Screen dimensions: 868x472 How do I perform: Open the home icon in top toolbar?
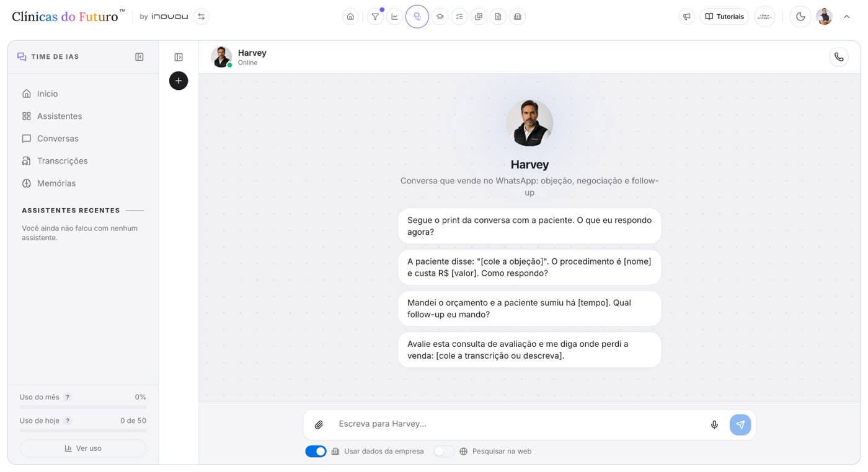[350, 17]
